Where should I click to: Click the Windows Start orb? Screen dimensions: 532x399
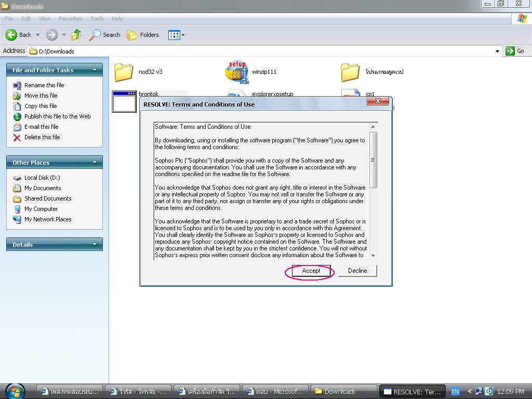point(15,391)
